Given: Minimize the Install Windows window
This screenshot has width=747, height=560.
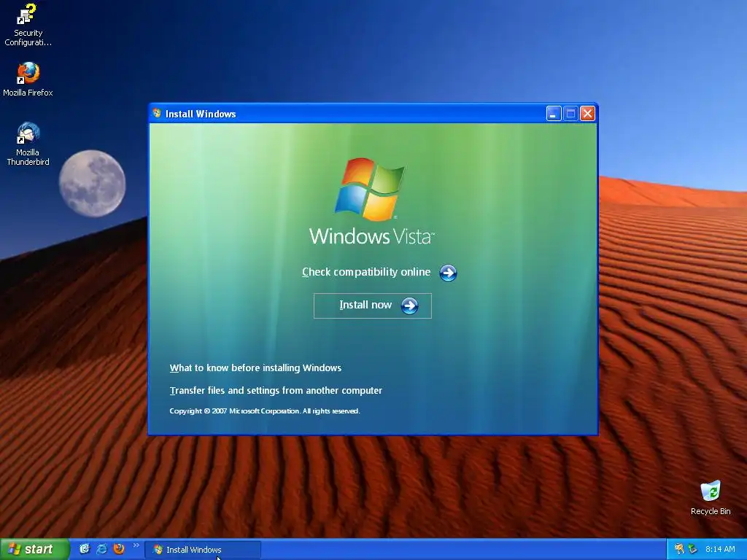Looking at the screenshot, I should [x=554, y=113].
